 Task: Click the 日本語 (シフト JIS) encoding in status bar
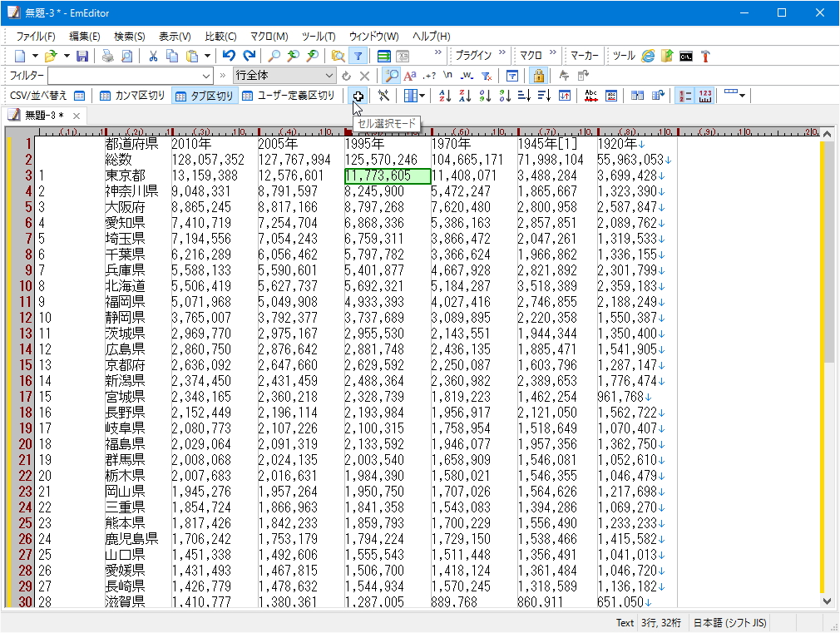tap(729, 623)
